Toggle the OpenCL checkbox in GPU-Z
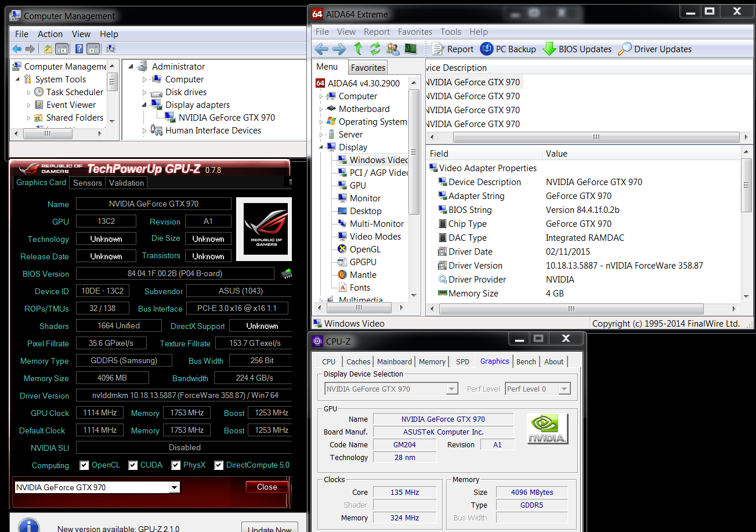This screenshot has height=532, width=756. click(84, 465)
